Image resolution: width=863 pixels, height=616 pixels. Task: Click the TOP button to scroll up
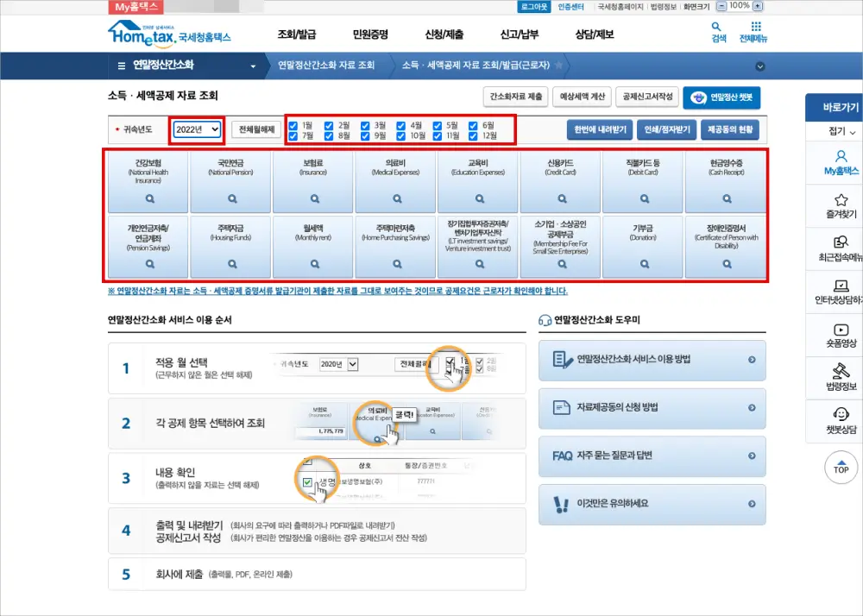point(841,468)
